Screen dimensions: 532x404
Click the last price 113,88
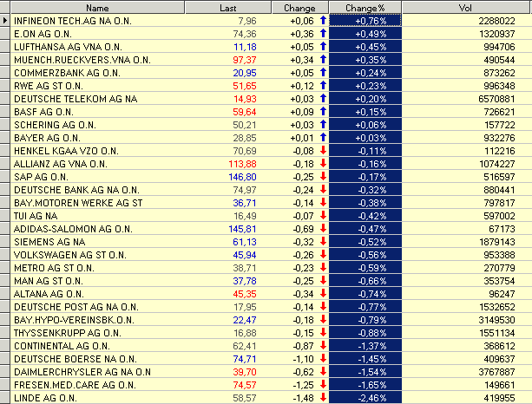click(x=243, y=164)
